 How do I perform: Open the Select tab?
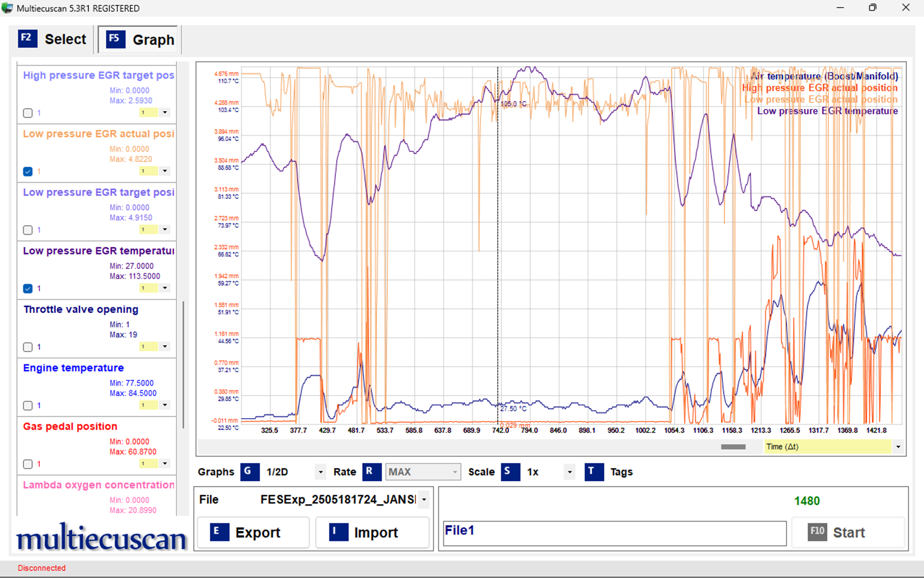coord(52,39)
